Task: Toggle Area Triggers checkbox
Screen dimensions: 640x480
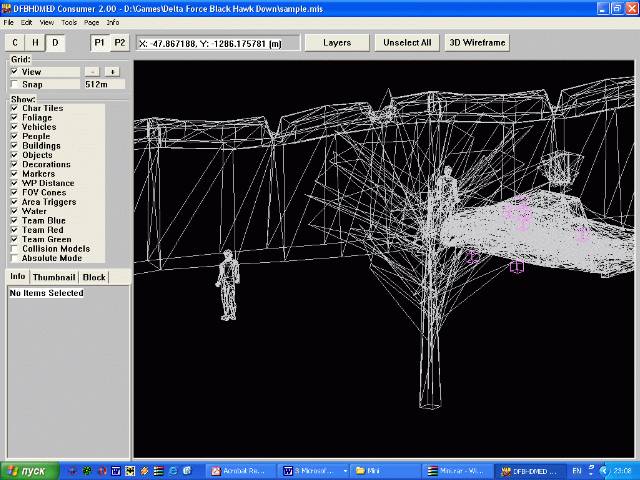Action: [14, 202]
